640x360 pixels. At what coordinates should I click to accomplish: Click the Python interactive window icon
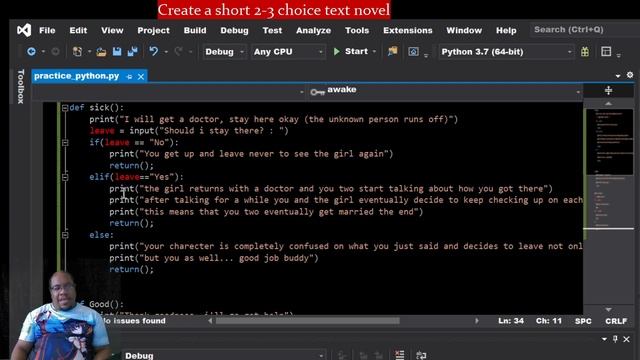pos(413,51)
